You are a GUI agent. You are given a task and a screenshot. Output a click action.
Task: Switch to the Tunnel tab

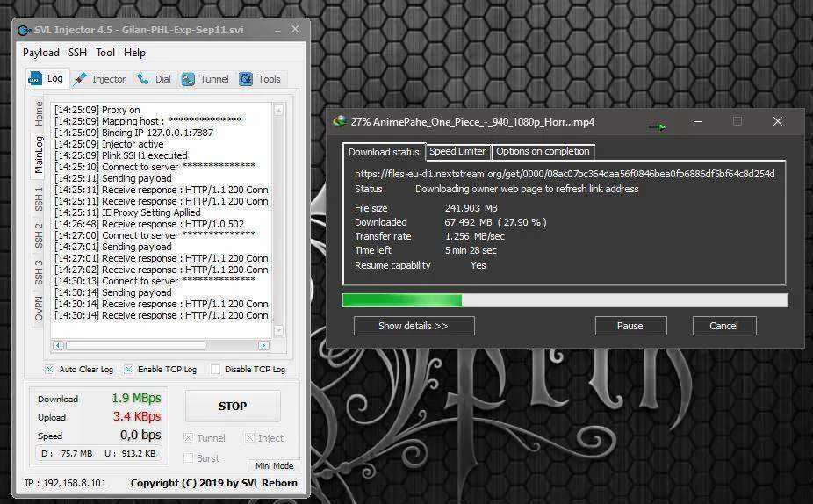click(205, 79)
